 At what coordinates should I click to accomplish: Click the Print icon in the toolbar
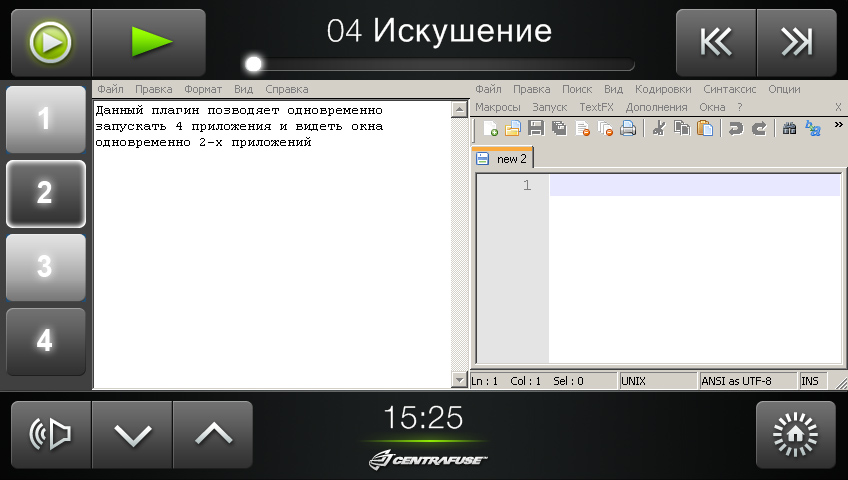click(628, 128)
